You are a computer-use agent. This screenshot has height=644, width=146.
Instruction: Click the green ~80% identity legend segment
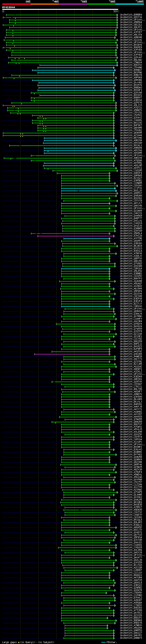click(x=101, y=4)
